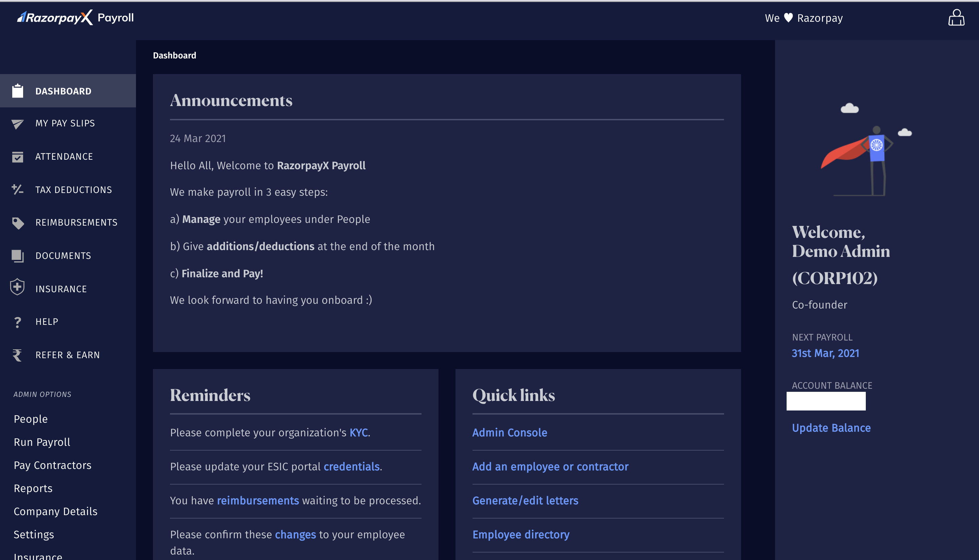Go to ATTENDANCE section
Image resolution: width=979 pixels, height=560 pixels.
pos(68,157)
